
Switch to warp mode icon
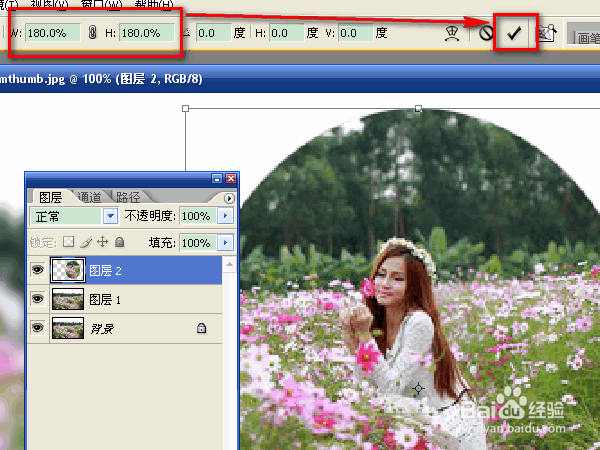(452, 33)
